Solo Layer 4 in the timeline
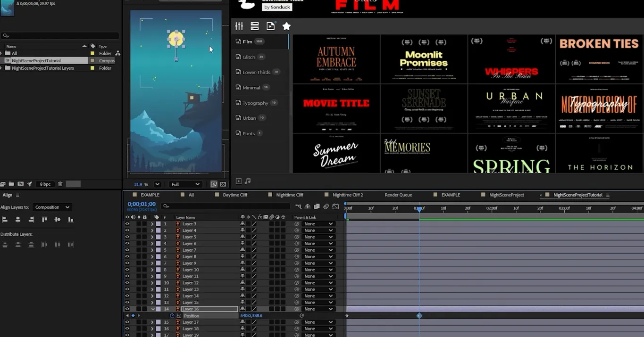The width and height of the screenshot is (644, 337). coord(139,230)
